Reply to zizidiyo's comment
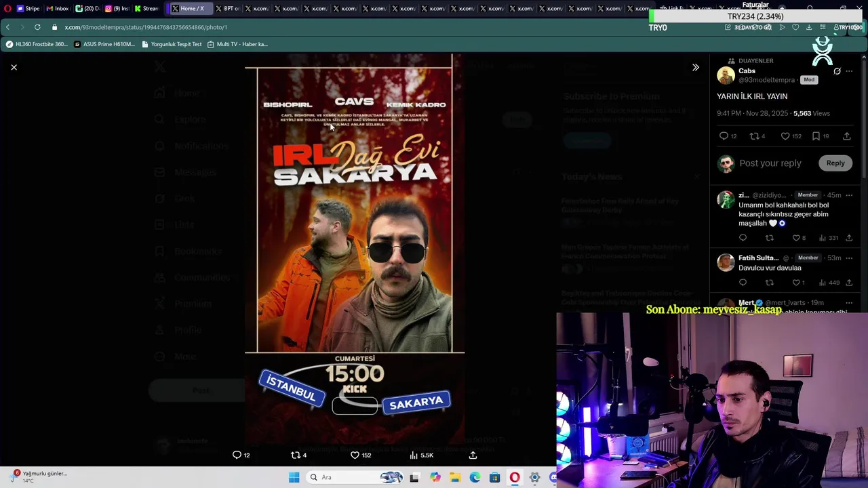This screenshot has height=488, width=868. [x=743, y=238]
